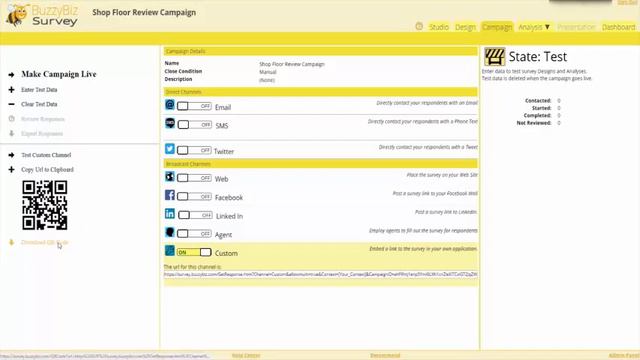Turn on the SMS channel switch

(195, 124)
